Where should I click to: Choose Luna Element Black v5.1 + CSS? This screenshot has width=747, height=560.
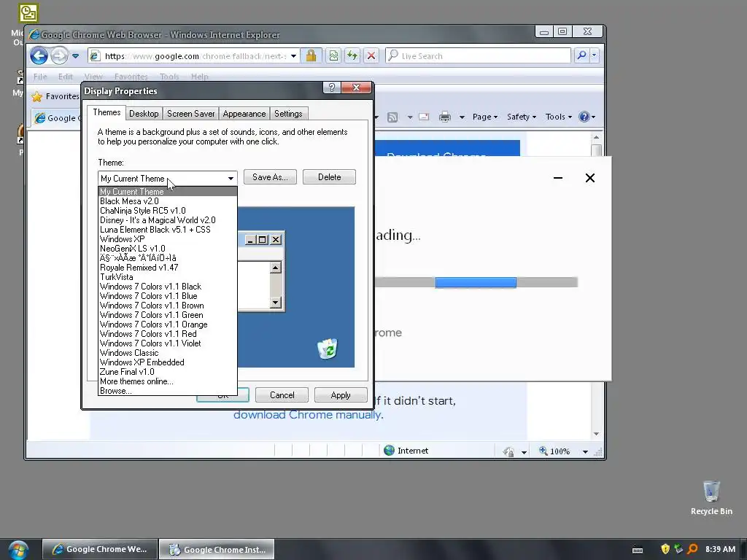(167, 230)
